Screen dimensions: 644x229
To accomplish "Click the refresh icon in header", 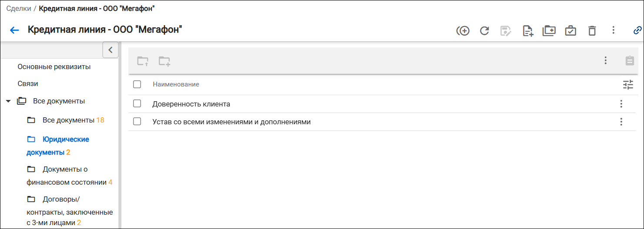I will 484,30.
